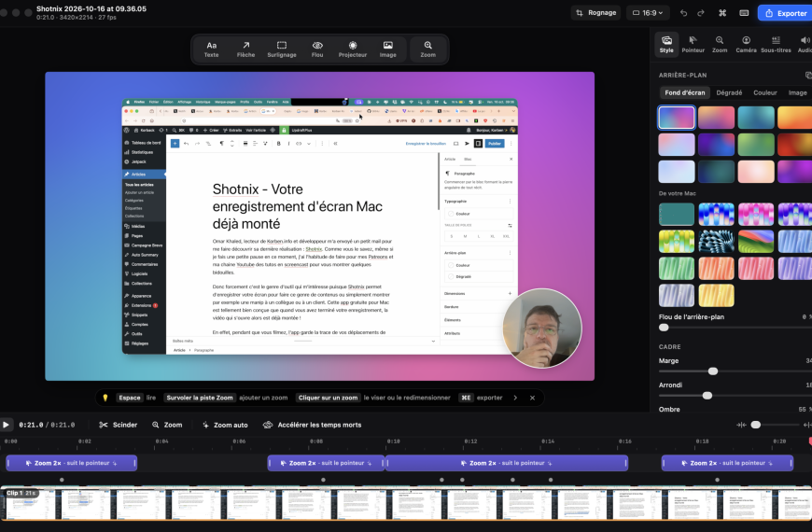Viewport: 812px width, 532px height.
Task: Open the 16:9 aspect ratio dropdown
Action: [648, 13]
